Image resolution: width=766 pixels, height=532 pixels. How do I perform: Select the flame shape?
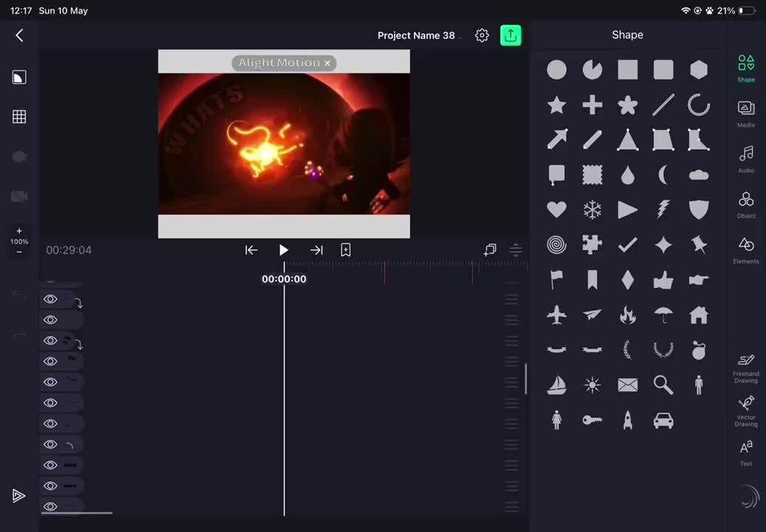[x=627, y=315]
